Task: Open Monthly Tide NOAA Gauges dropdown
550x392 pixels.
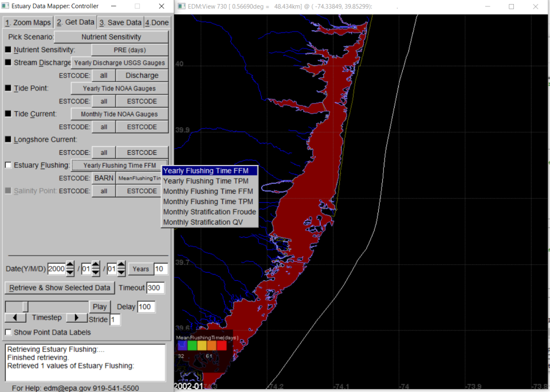Action: (x=119, y=114)
